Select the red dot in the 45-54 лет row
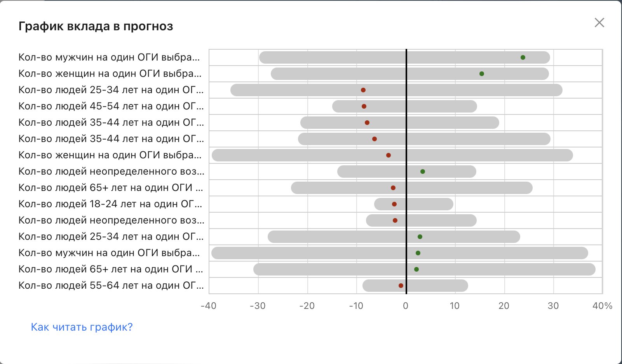This screenshot has width=622, height=364. click(364, 106)
